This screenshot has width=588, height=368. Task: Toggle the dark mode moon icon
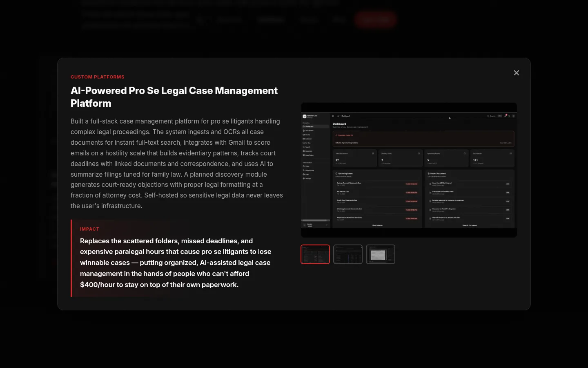509,116
